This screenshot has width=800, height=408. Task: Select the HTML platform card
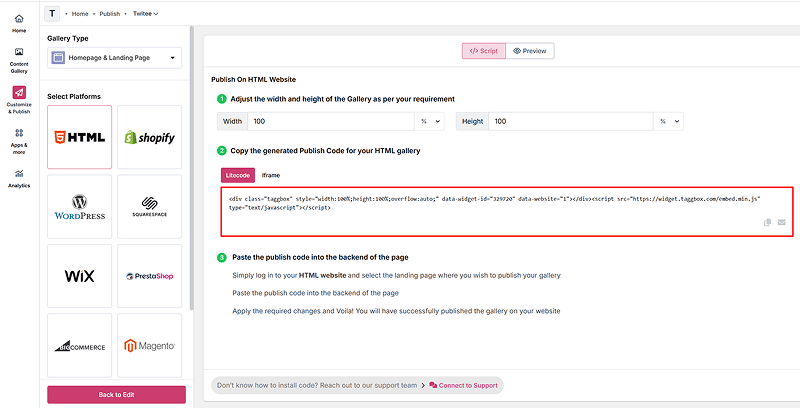coord(80,137)
